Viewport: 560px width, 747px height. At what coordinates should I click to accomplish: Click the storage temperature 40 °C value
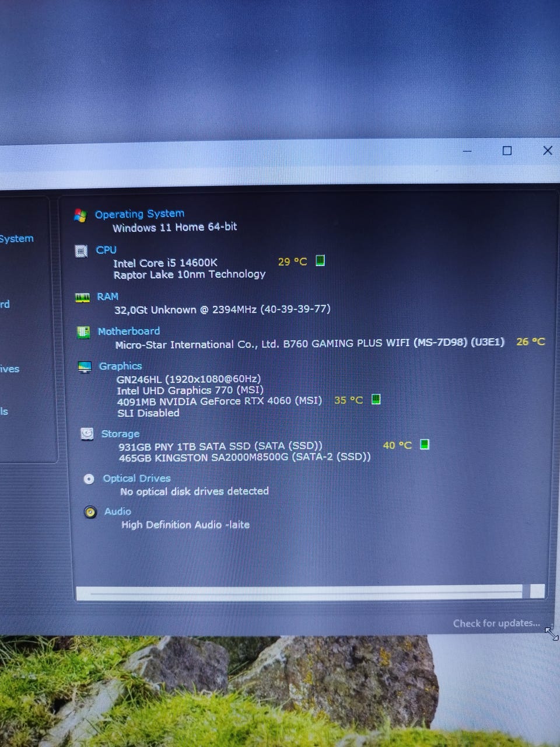(397, 445)
